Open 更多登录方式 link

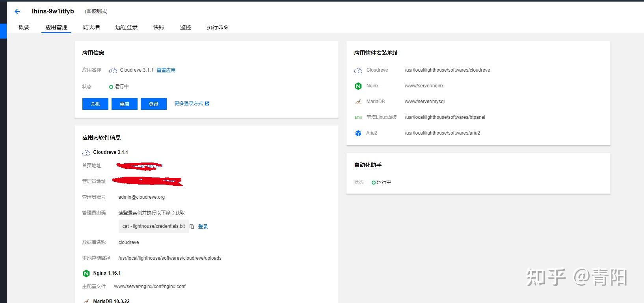pos(189,103)
